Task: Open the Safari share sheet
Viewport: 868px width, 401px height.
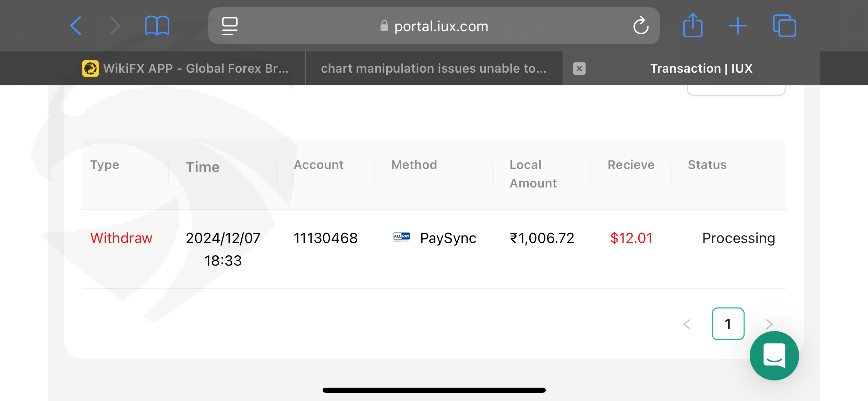Action: pos(693,25)
